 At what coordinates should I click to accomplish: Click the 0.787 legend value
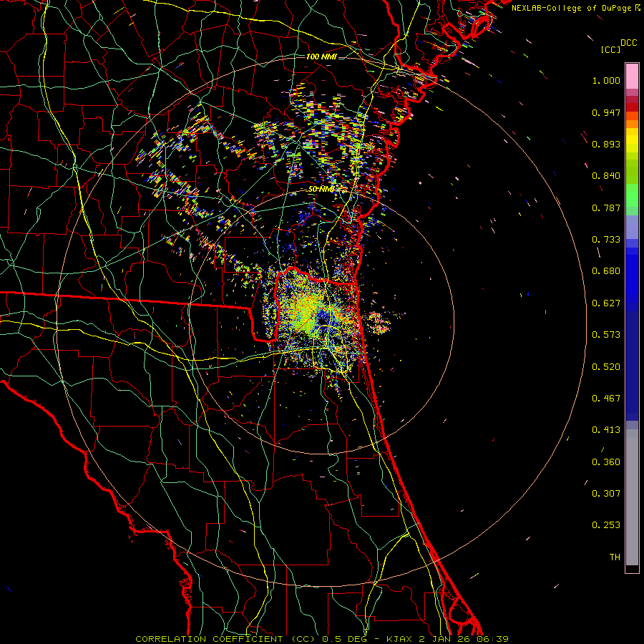(x=606, y=208)
